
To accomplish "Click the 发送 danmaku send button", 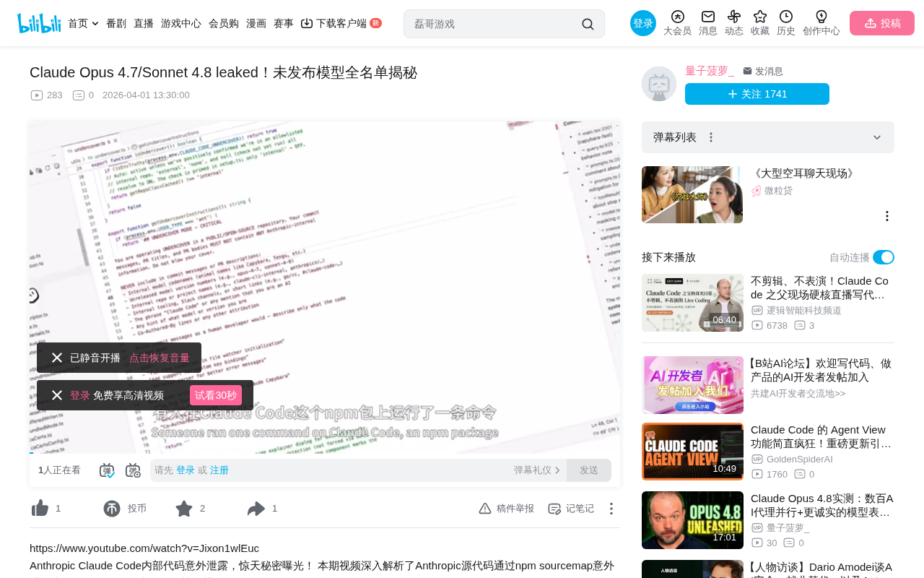I will click(589, 470).
